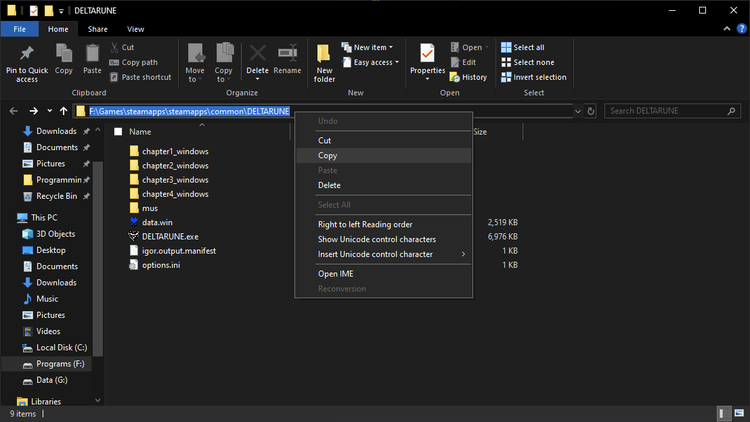
Task: Open Data (G:) drive in sidebar
Action: [x=45, y=380]
